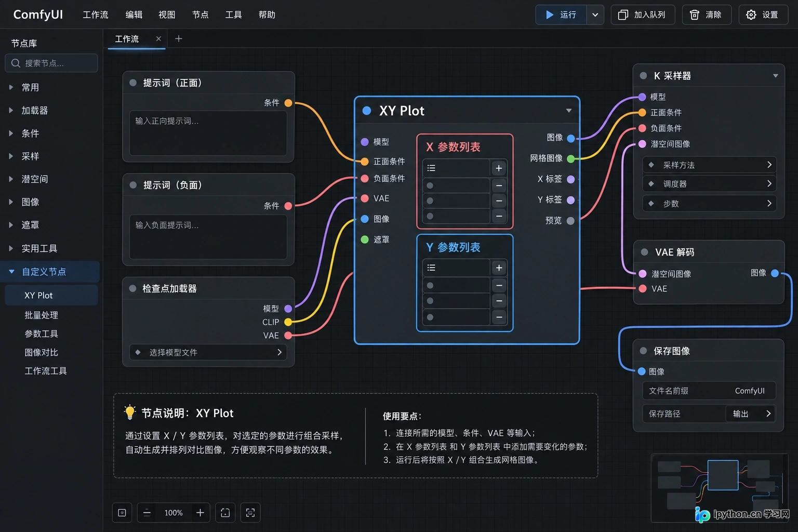Open the 节点 menu

[x=201, y=15]
